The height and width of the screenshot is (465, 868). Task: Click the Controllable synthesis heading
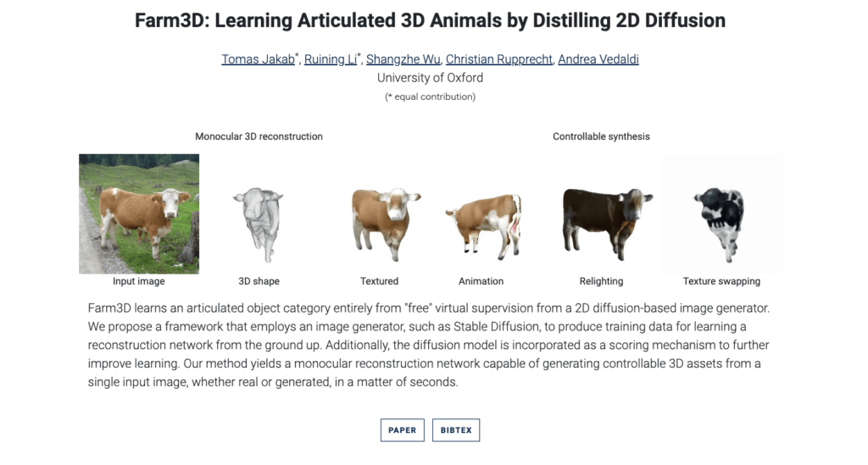(x=601, y=136)
